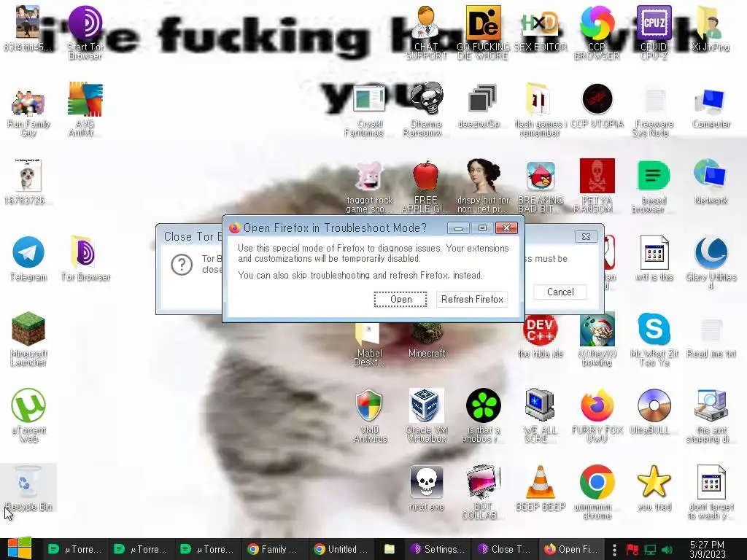Select the Computer desktop icon
Screen dimensions: 747x560
point(711,109)
